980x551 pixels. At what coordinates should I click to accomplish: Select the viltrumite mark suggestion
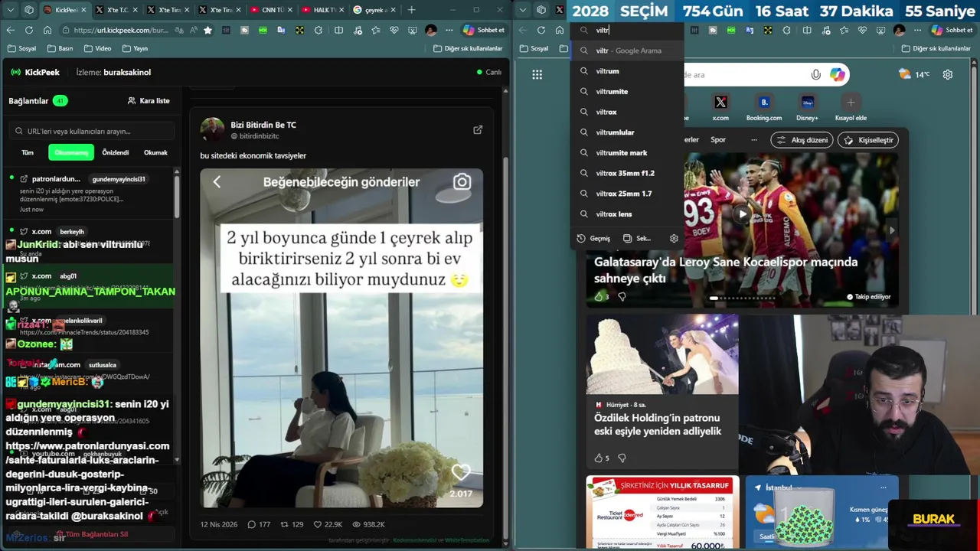pos(627,153)
